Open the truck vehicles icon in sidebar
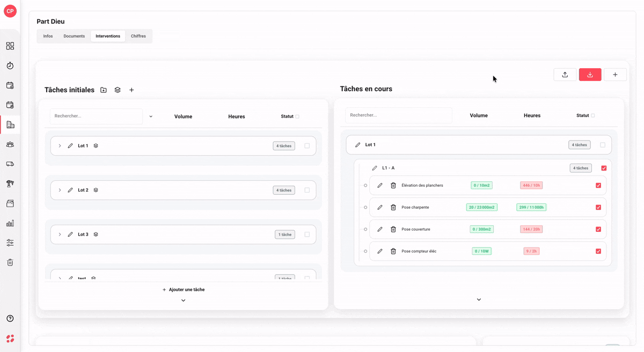Viewport: 644px width, 352px height. [10, 164]
